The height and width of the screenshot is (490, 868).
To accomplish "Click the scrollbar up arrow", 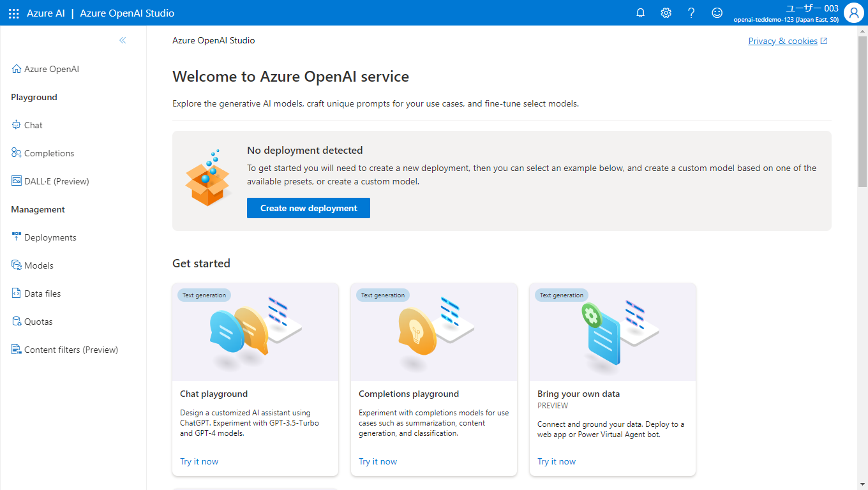I will (863, 31).
